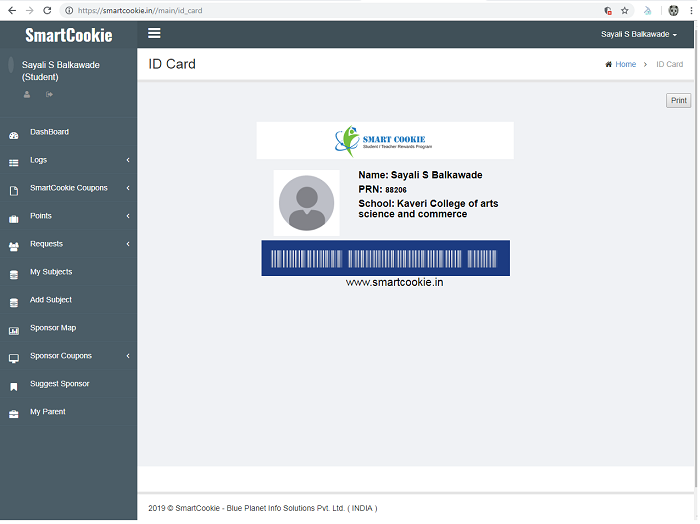Click the Sponsor Map icon
This screenshot has width=700, height=524.
point(13,330)
